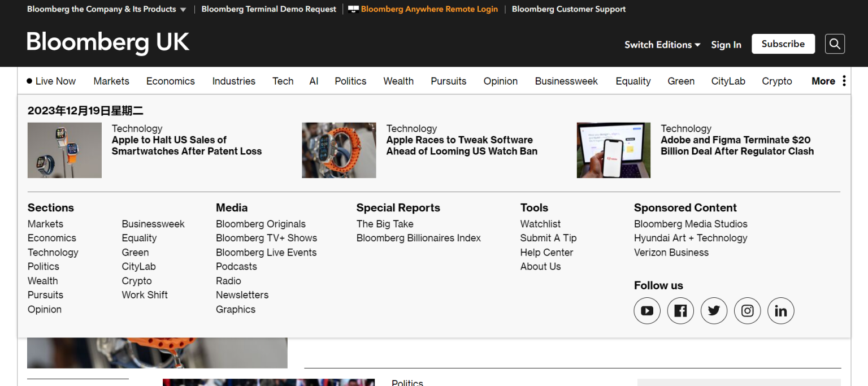Expand Bloomberg the Company & Its Products

(106, 9)
